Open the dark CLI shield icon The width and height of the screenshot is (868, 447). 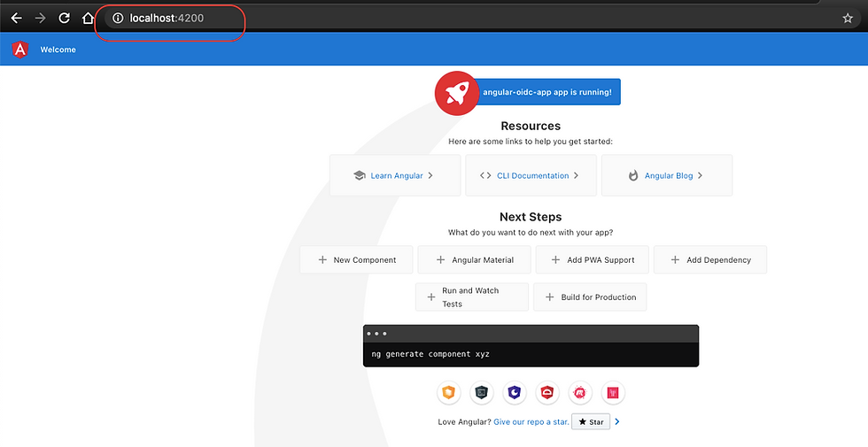pyautogui.click(x=482, y=393)
